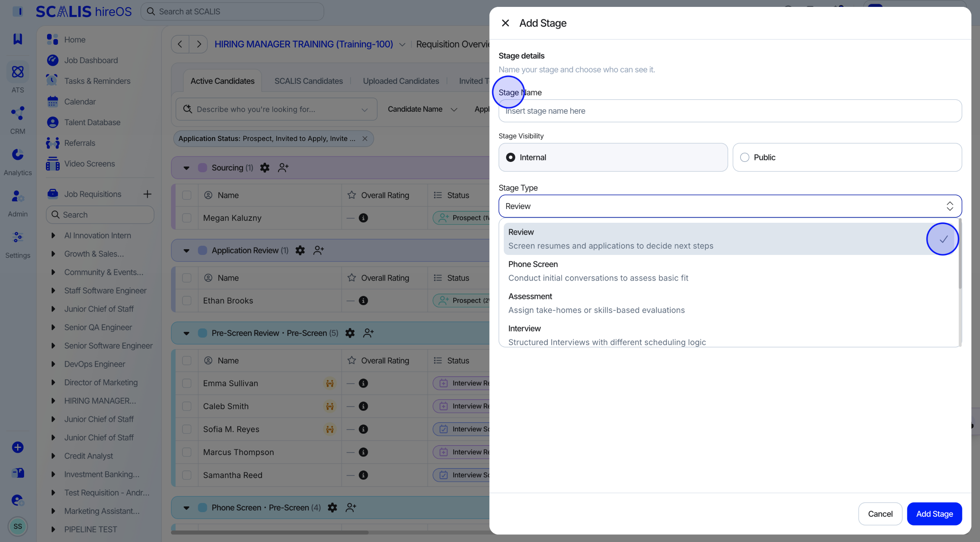Check the box for Marcus Thompson
The image size is (980, 542).
coord(187,452)
